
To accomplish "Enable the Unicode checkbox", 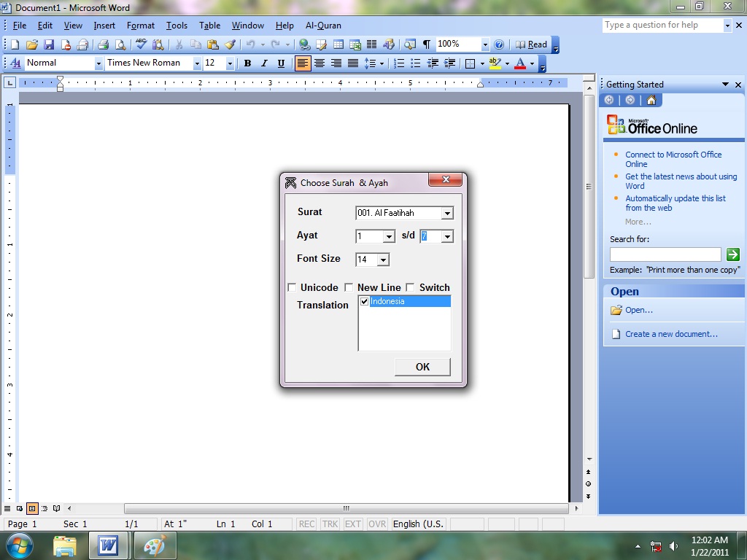I will click(292, 287).
